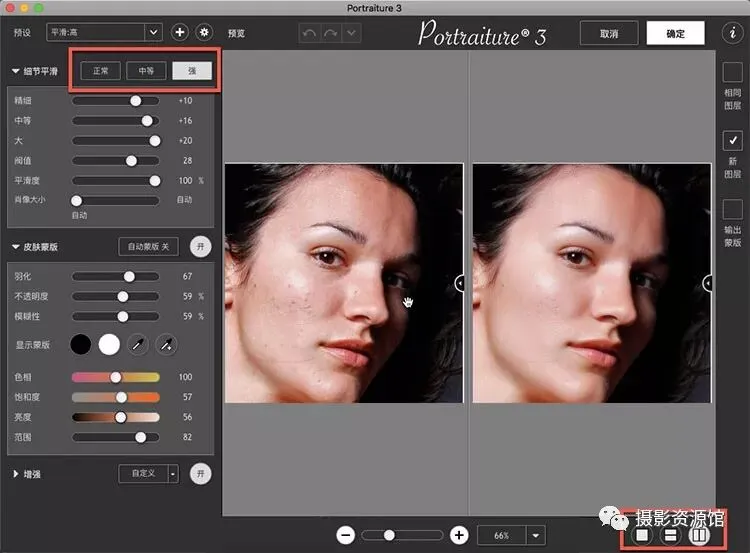Click the 预览 label in top bar

pyautogui.click(x=236, y=33)
